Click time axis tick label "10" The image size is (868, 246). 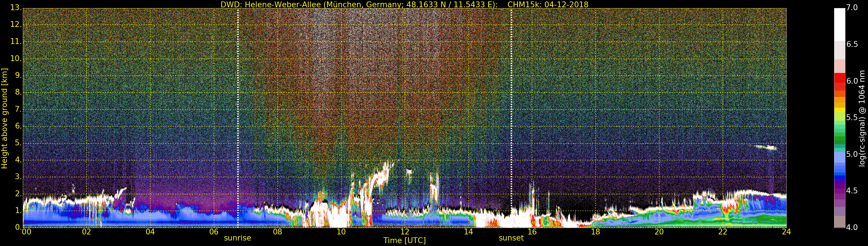click(341, 232)
